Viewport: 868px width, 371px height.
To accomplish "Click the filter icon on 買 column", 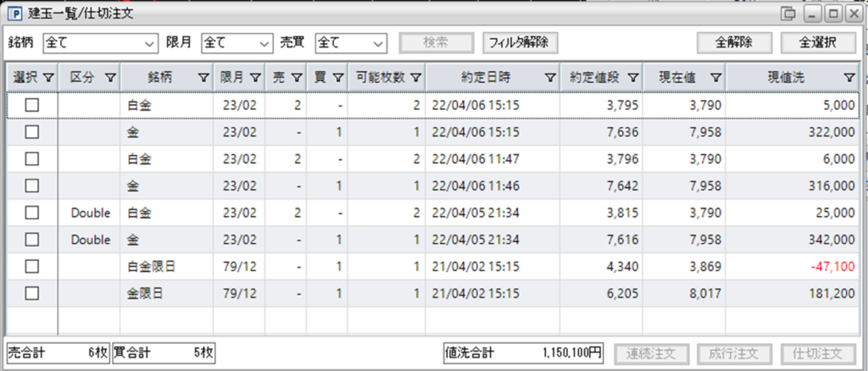I will [x=337, y=79].
